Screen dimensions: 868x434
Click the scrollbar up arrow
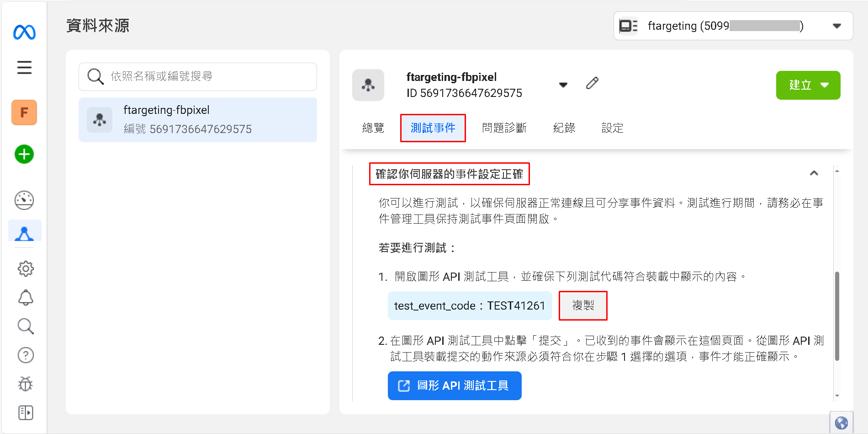pyautogui.click(x=837, y=171)
